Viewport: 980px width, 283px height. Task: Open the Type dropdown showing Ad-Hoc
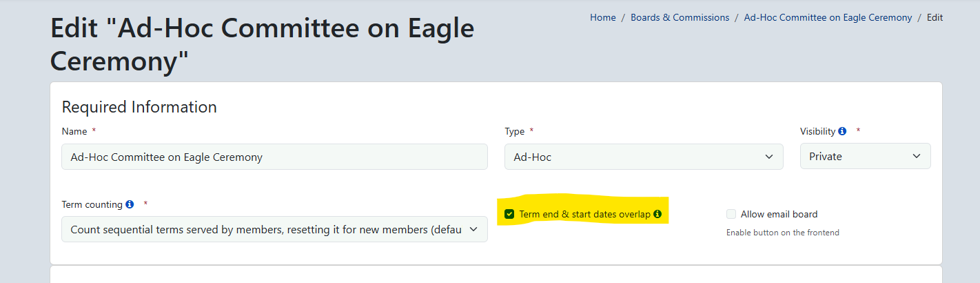(x=644, y=157)
